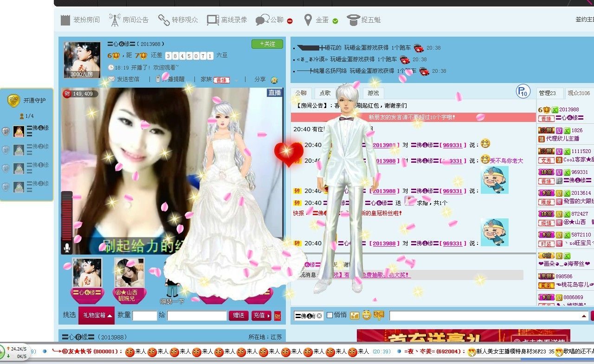
Task: Click 发送密信 envelope icon
Action: pos(111,79)
